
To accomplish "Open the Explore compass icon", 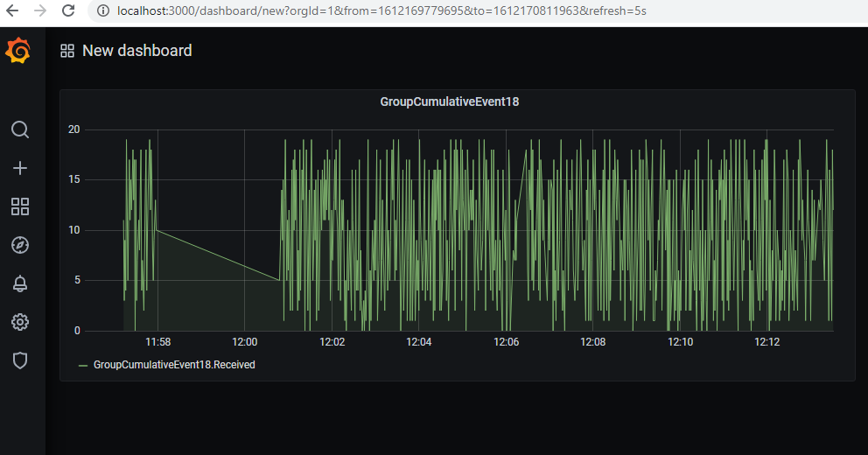I will 20,245.
